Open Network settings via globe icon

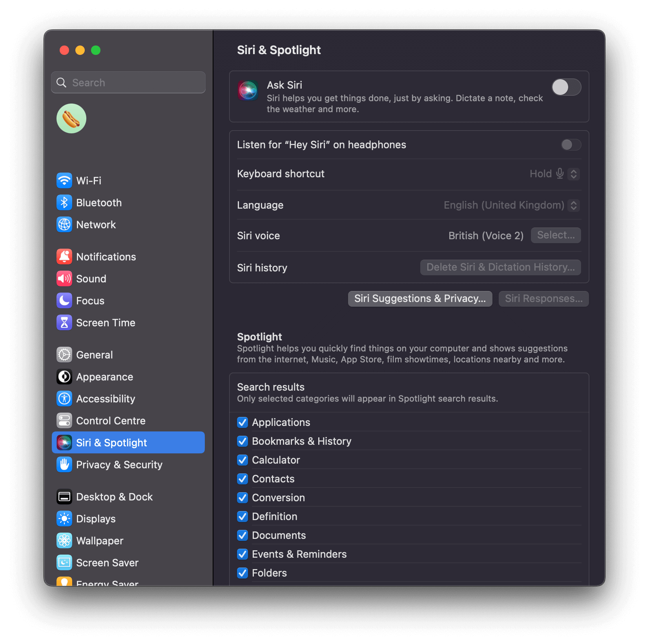click(64, 224)
